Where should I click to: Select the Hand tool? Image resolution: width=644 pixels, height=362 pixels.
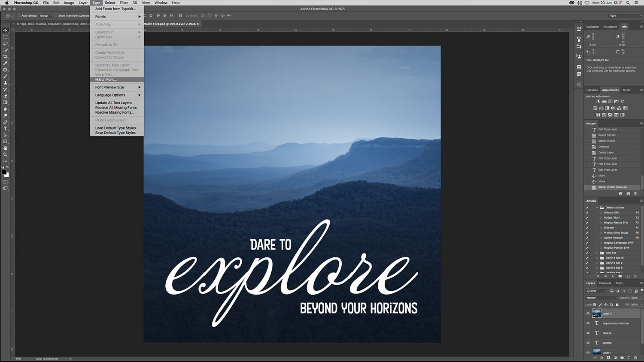pyautogui.click(x=5, y=148)
